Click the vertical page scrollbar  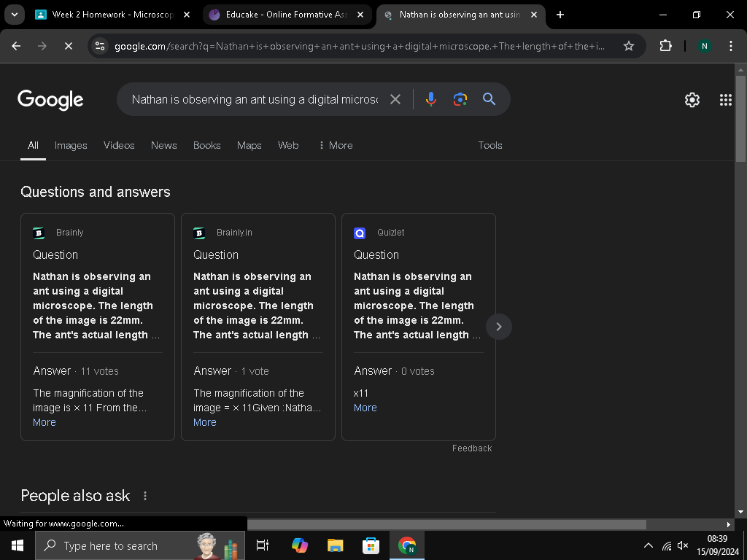740,119
